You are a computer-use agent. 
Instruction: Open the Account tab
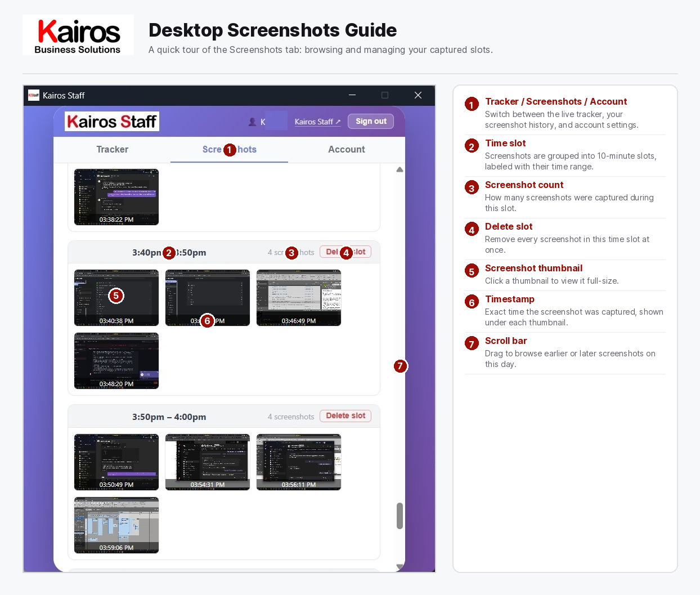pos(347,149)
